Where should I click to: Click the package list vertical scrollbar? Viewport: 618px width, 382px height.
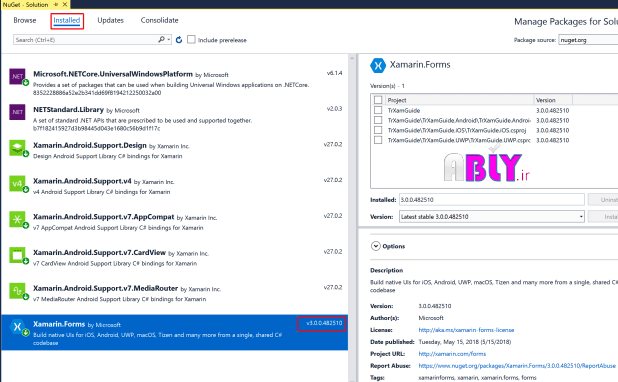pos(352,218)
